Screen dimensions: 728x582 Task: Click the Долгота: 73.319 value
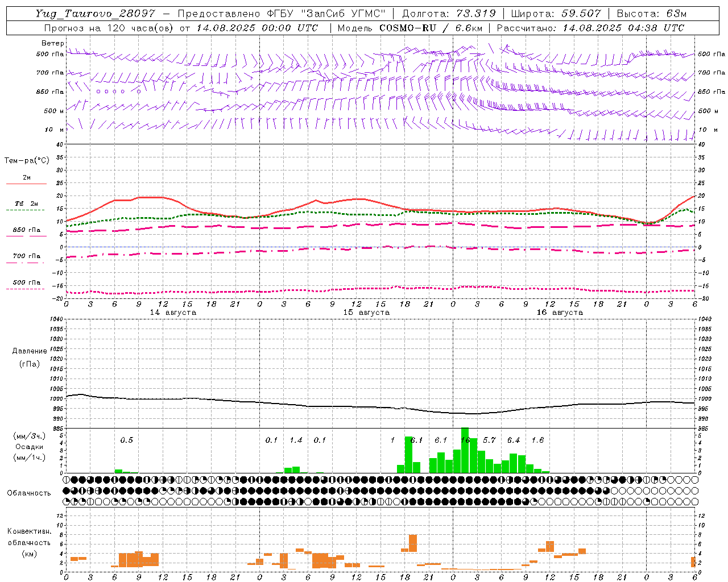(449, 14)
